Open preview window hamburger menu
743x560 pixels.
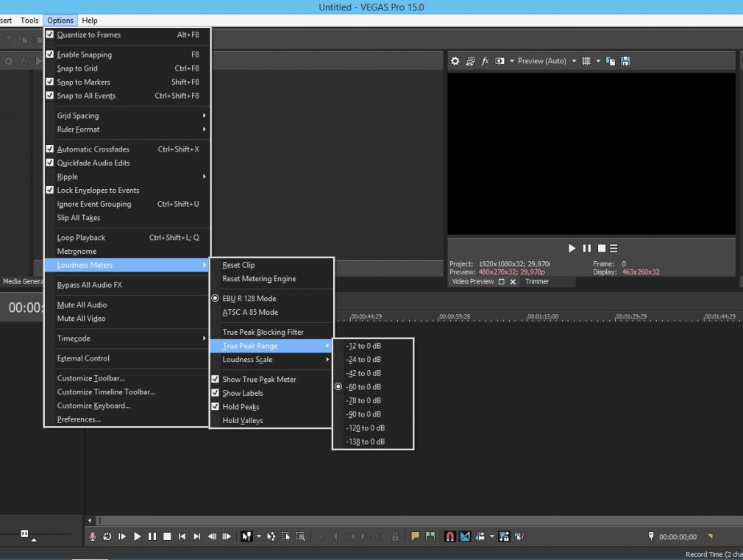pyautogui.click(x=614, y=248)
